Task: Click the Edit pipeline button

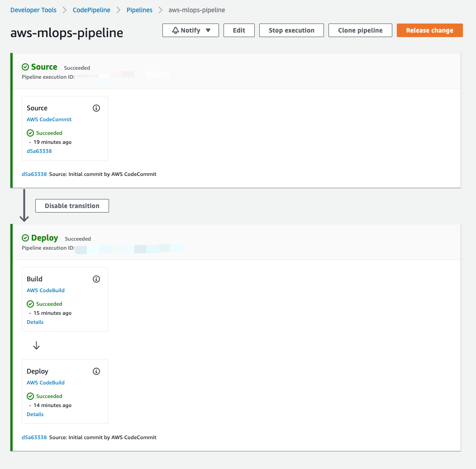Action: pos(239,30)
